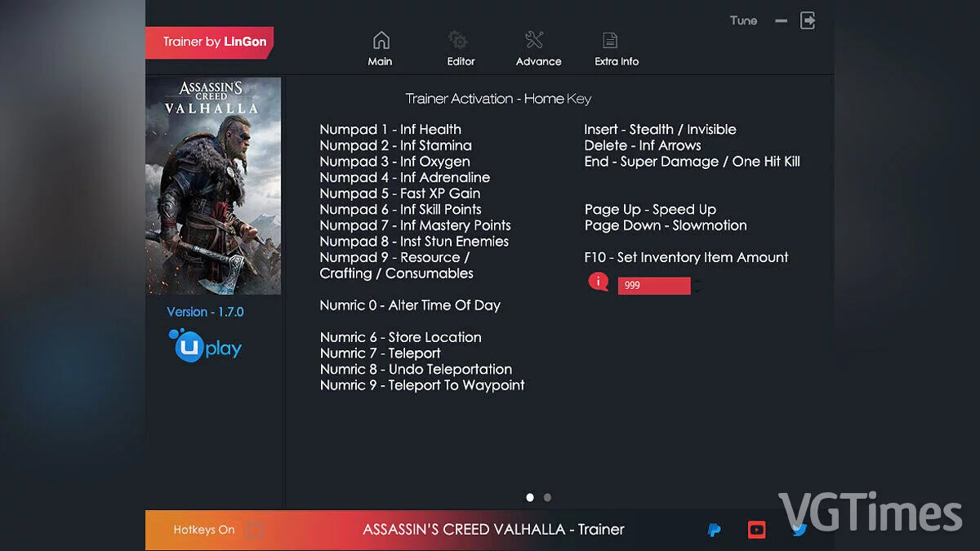Image resolution: width=980 pixels, height=551 pixels.
Task: Click Page Up - Speed Up
Action: coord(650,209)
